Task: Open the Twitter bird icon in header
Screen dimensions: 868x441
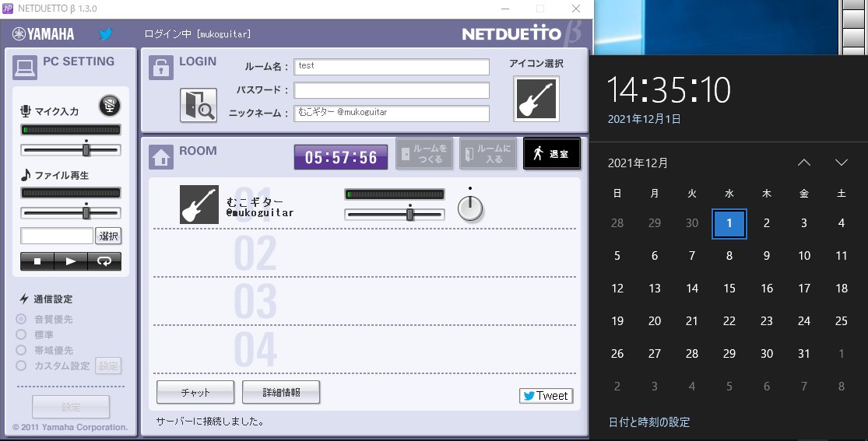Action: 106,33
